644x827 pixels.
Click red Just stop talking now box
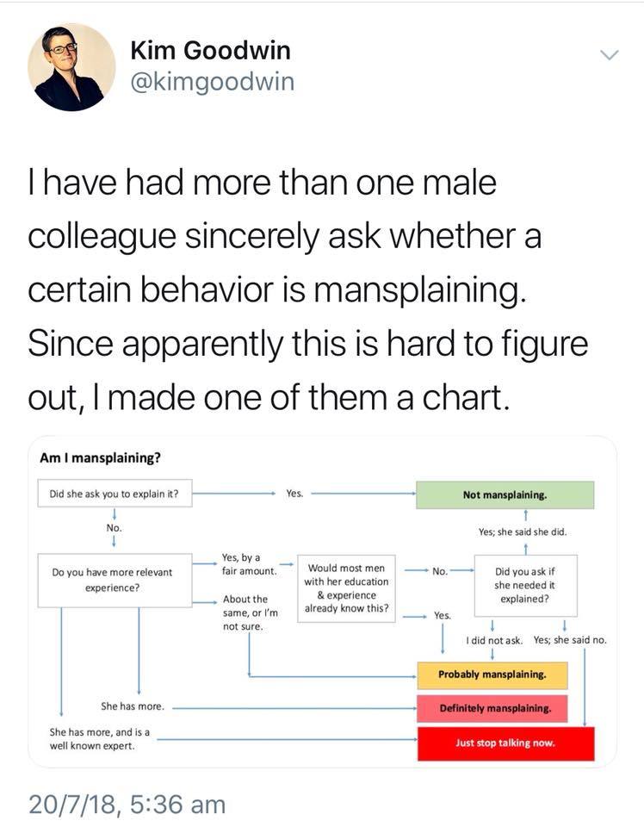coord(505,743)
